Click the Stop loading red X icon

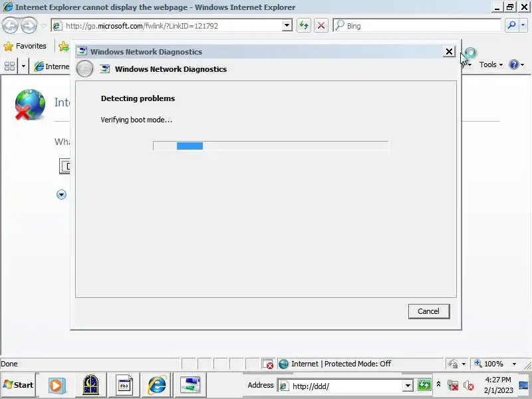(x=321, y=26)
